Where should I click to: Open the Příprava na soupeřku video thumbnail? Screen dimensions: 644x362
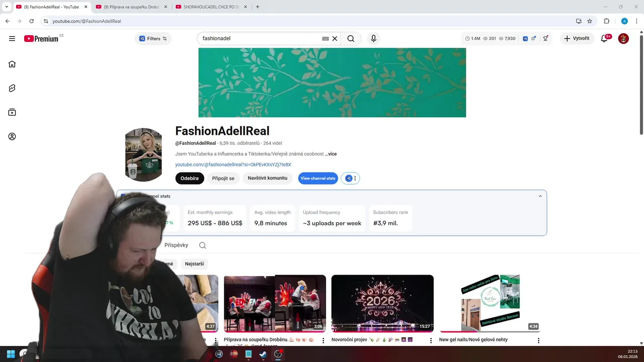click(275, 303)
